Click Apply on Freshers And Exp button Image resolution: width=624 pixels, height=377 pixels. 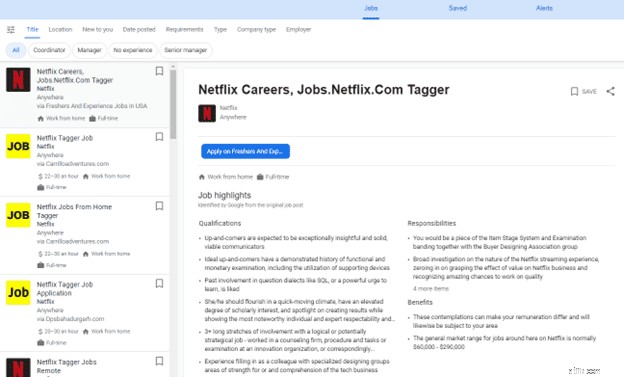coord(245,151)
